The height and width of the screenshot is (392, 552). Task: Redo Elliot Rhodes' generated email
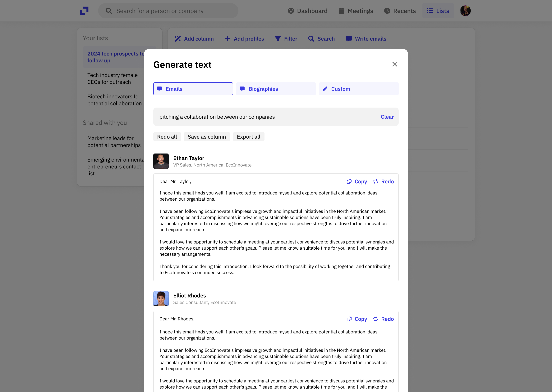click(x=384, y=319)
